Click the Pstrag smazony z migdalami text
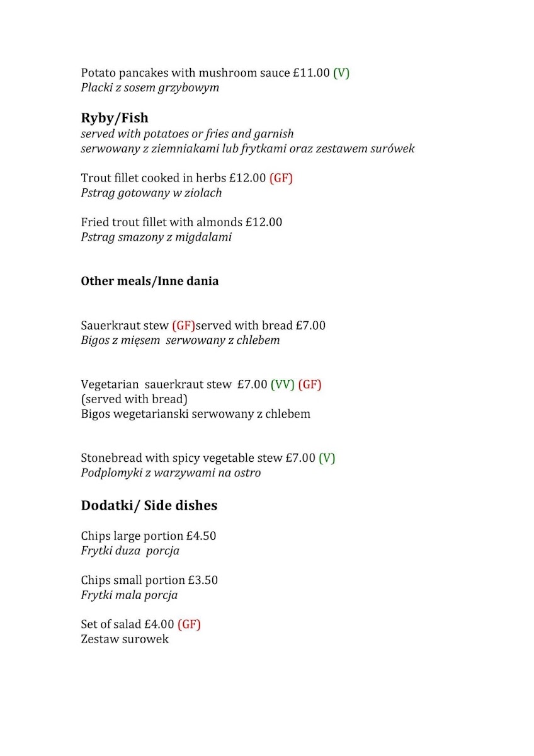The image size is (534, 756). click(156, 238)
